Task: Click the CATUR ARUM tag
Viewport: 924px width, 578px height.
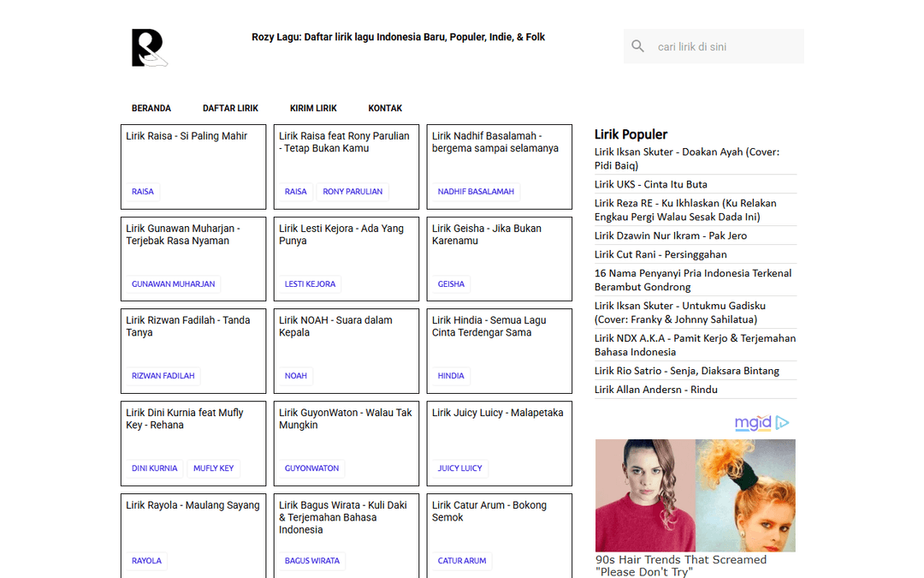Action: [x=462, y=561]
